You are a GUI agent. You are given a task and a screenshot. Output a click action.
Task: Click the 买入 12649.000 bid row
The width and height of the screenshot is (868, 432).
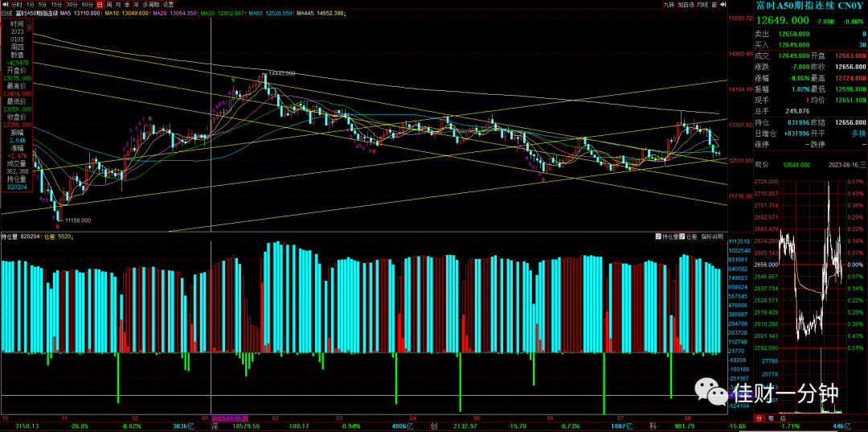[x=810, y=44]
